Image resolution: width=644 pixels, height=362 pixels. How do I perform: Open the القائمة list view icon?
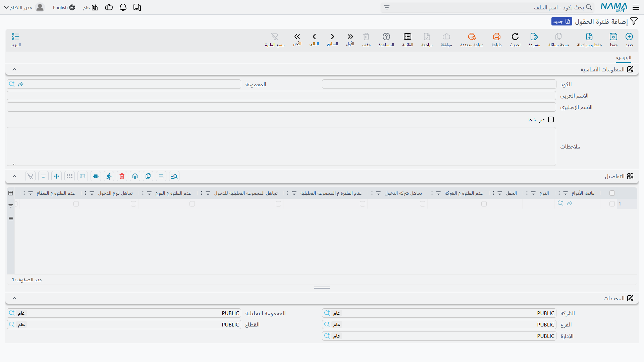pyautogui.click(x=408, y=37)
